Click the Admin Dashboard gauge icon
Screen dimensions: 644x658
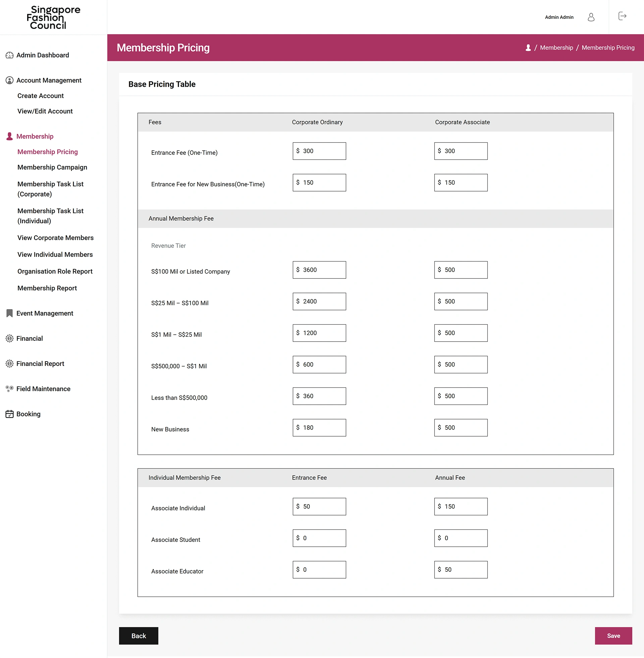click(9, 55)
